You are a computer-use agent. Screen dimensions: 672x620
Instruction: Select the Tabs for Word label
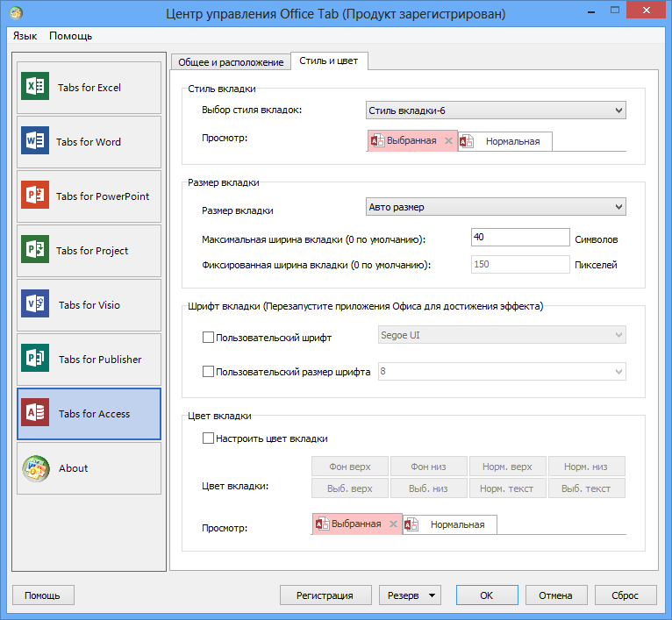[89, 142]
